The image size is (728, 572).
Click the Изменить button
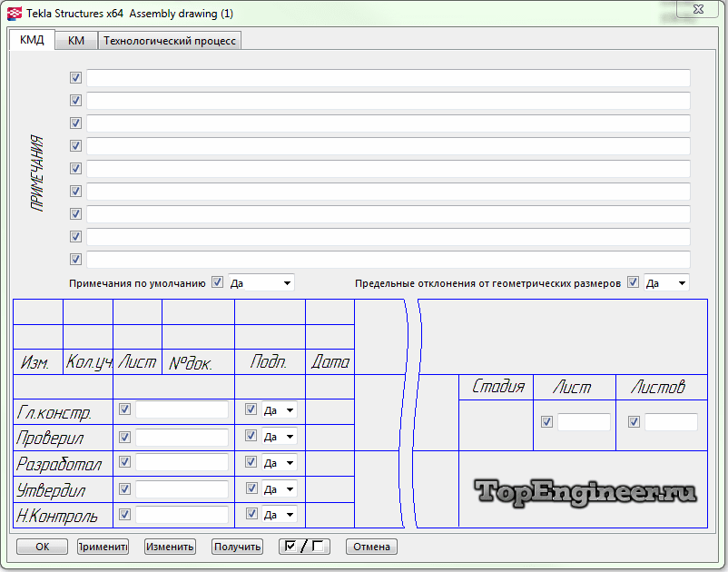[x=170, y=547]
